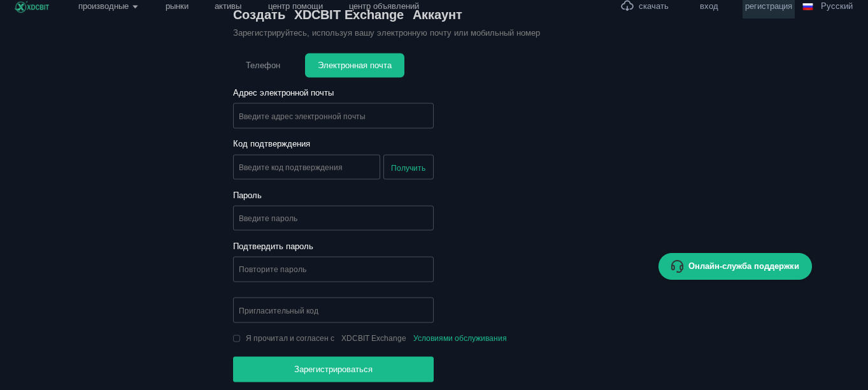The width and height of the screenshot is (868, 390).
Task: Tick the terms of service agreement checkbox
Action: click(237, 338)
